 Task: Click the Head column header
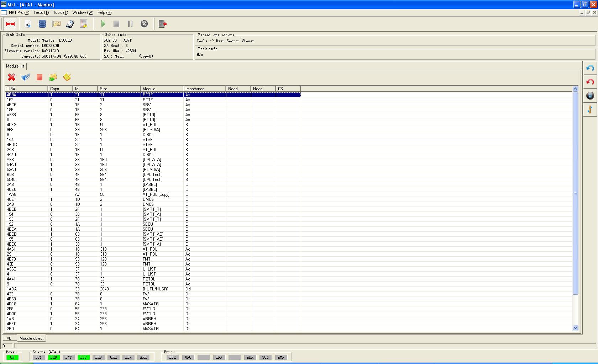click(263, 89)
